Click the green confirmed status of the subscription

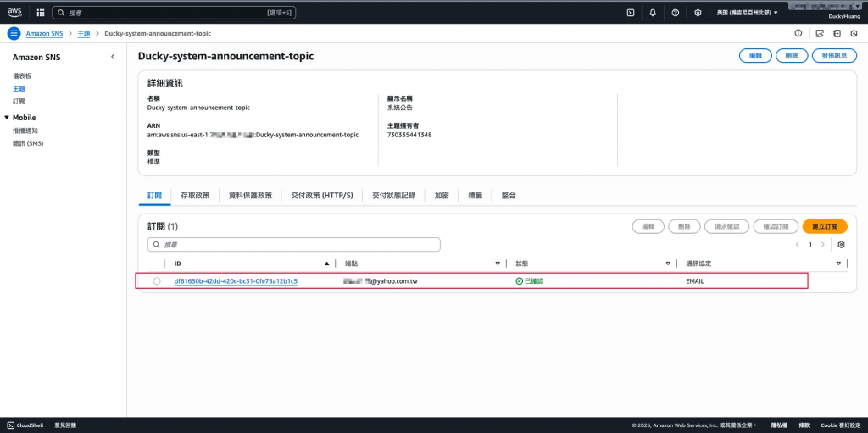pos(529,281)
